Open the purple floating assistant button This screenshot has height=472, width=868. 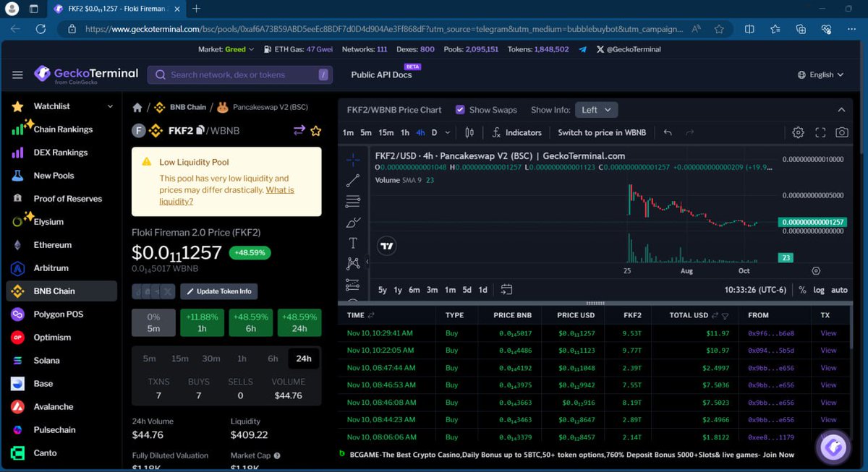(833, 447)
